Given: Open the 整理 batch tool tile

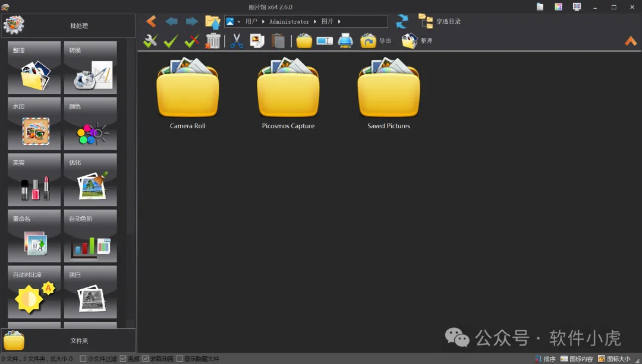Looking at the screenshot, I should [34, 68].
